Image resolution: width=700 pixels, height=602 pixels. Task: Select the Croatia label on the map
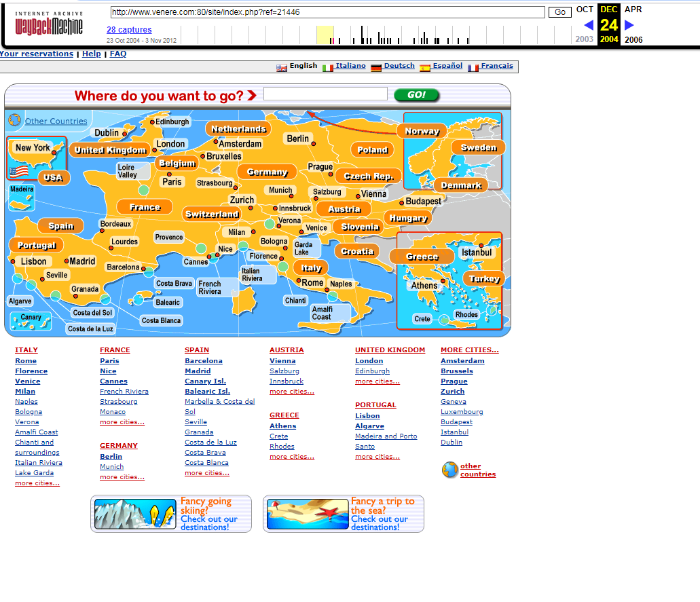point(357,251)
